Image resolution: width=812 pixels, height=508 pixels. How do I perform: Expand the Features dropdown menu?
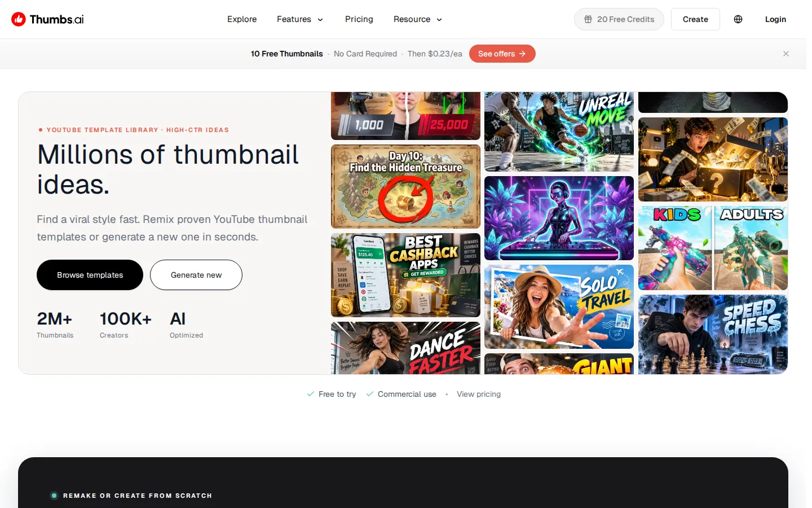click(300, 19)
